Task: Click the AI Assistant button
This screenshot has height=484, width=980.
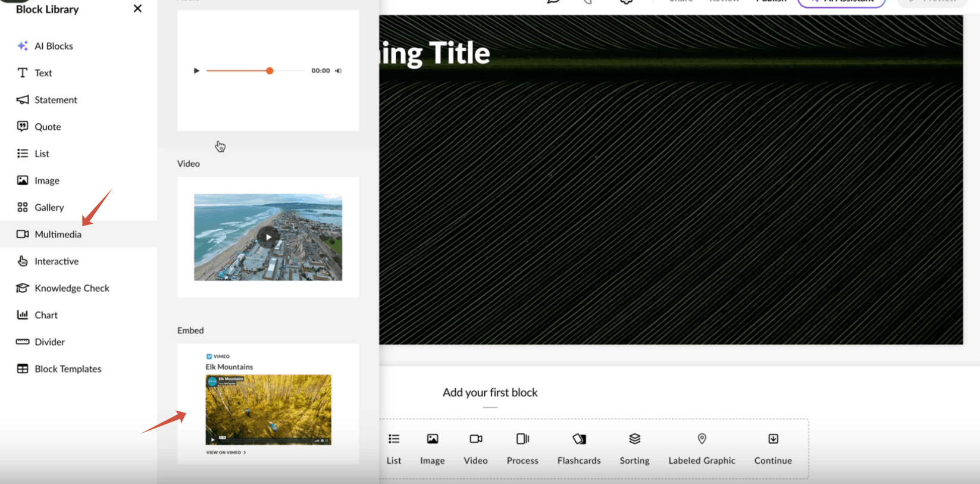Action: (x=841, y=2)
